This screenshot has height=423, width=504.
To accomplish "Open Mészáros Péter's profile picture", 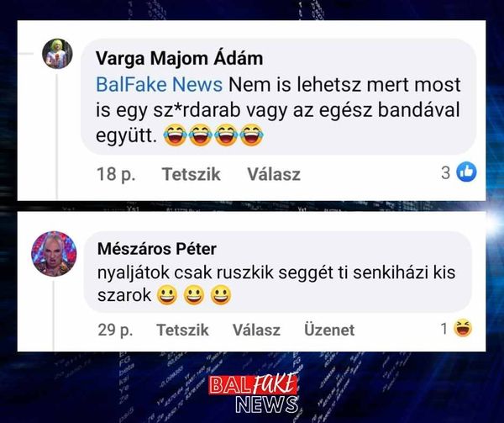I will coord(54,254).
